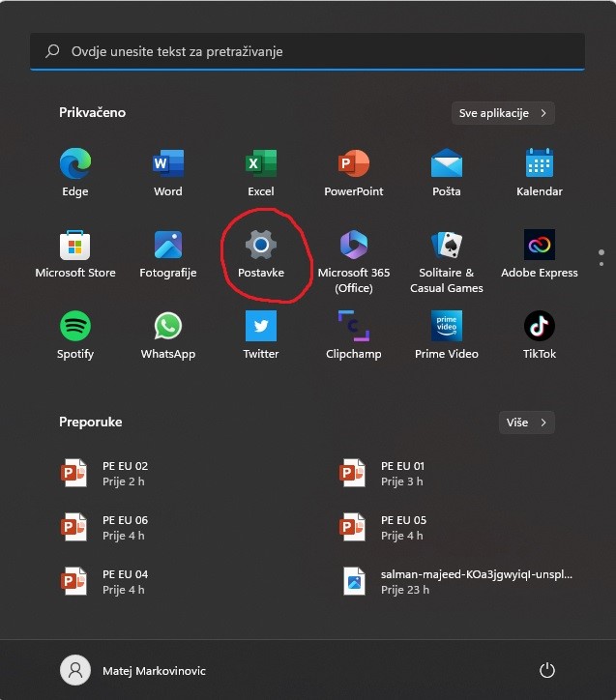
Task: Open the Kalendar app
Action: [540, 172]
